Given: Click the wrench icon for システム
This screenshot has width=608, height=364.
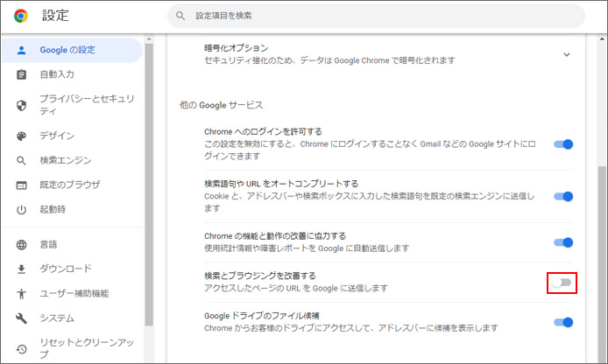Looking at the screenshot, I should coord(21,318).
